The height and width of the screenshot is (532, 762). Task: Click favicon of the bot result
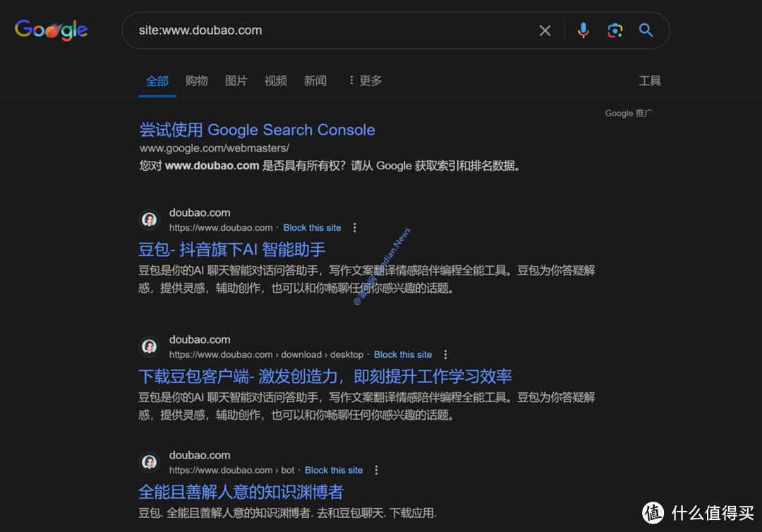tap(149, 462)
